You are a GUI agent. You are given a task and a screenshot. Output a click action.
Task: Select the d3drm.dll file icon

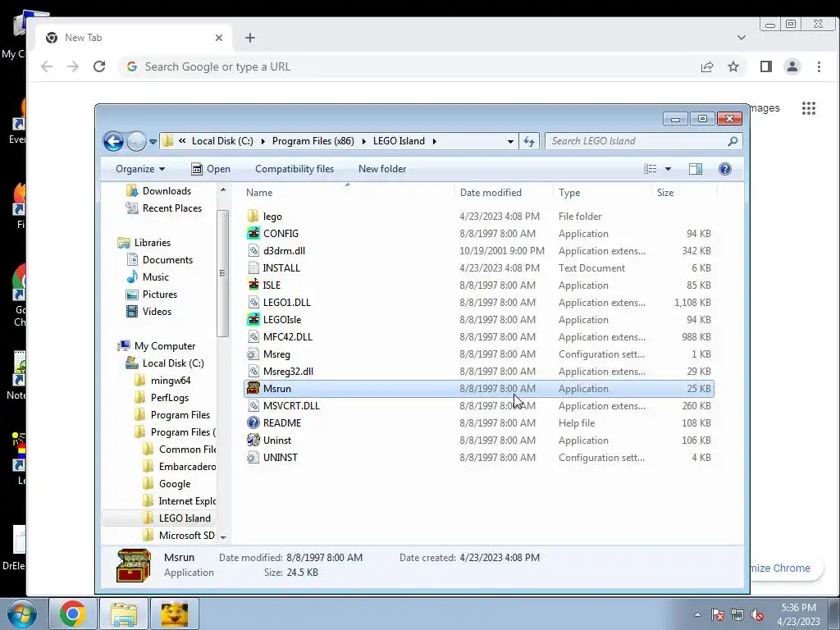tap(253, 251)
